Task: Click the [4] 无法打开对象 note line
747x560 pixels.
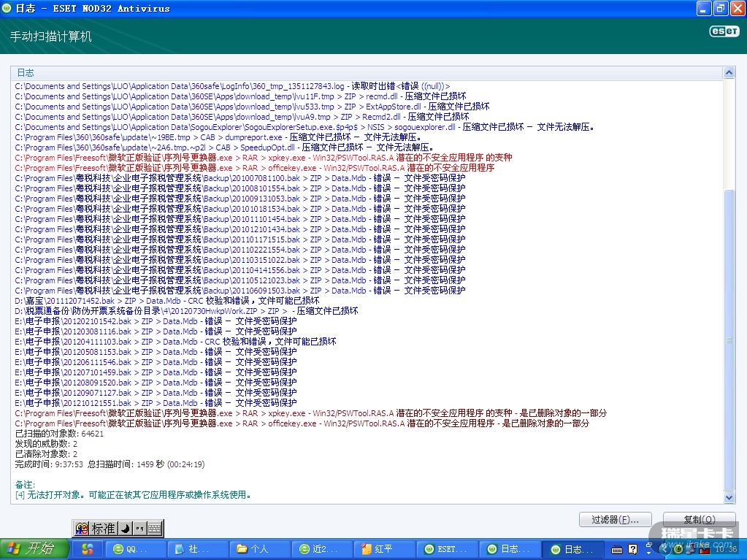Action: pyautogui.click(x=132, y=495)
